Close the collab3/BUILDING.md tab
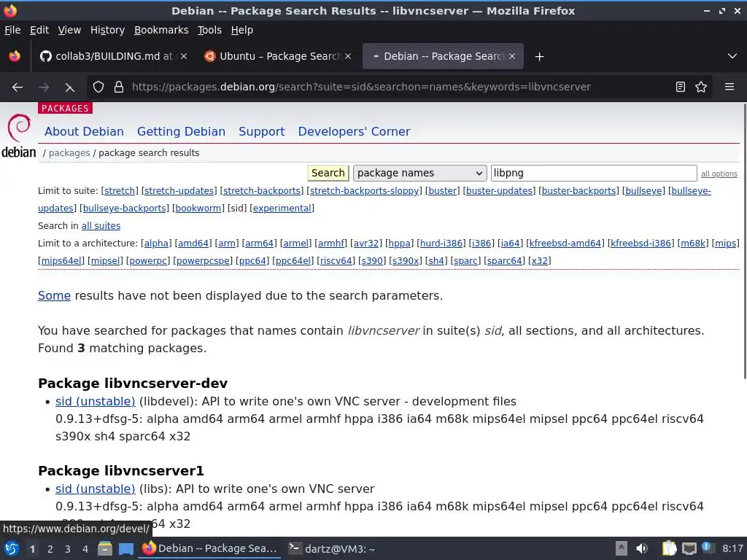This screenshot has height=560, width=747. pos(184,56)
